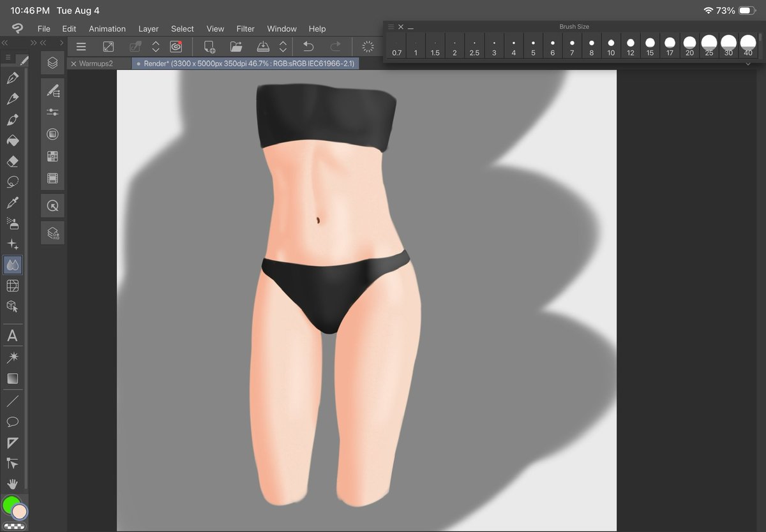Select the green main color swatch
This screenshot has height=532, width=766.
click(x=10, y=505)
